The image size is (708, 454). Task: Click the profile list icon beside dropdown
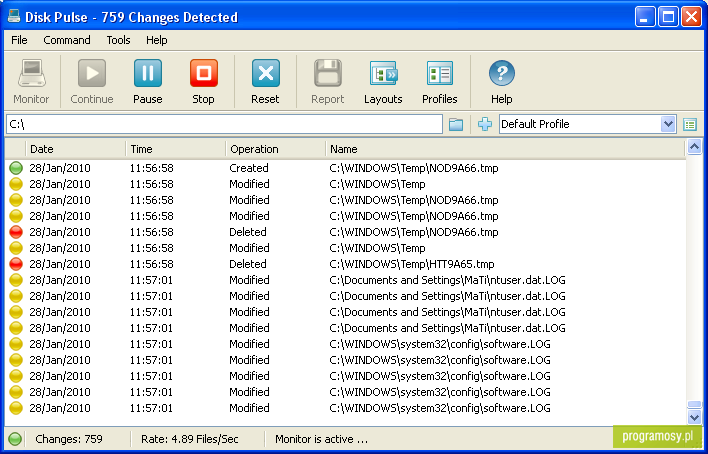[x=690, y=124]
